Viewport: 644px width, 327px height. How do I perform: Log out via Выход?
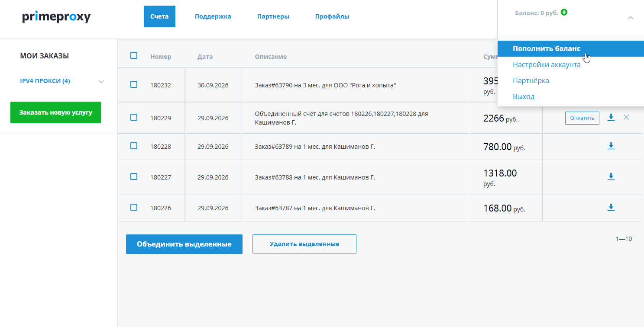[524, 96]
